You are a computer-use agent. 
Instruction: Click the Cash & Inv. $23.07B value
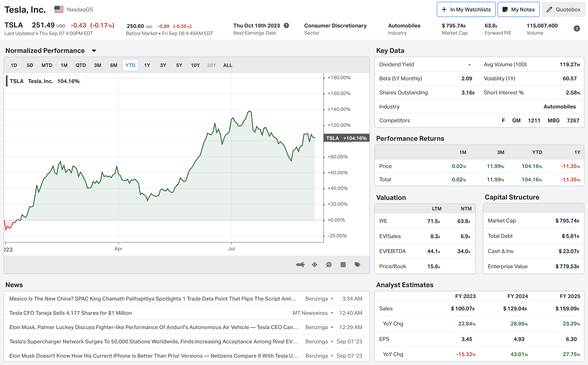point(569,251)
